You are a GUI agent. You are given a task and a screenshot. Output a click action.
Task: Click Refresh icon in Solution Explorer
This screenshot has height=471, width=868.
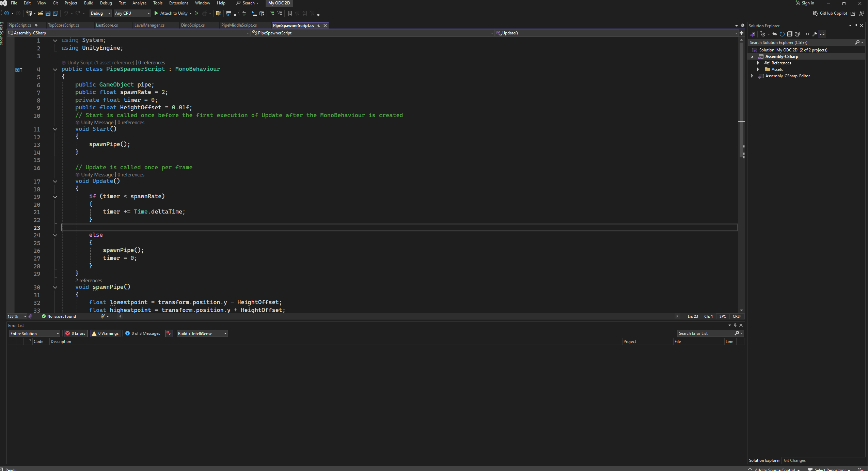782,34
